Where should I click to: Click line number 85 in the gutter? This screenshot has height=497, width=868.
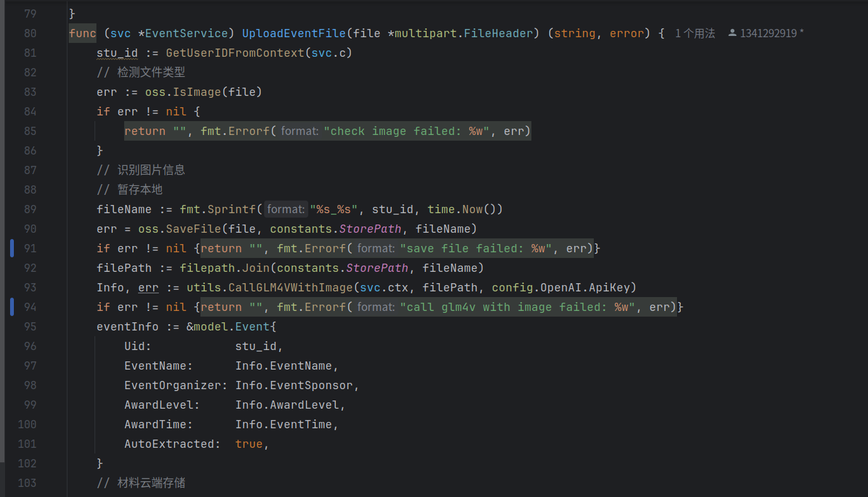[30, 131]
